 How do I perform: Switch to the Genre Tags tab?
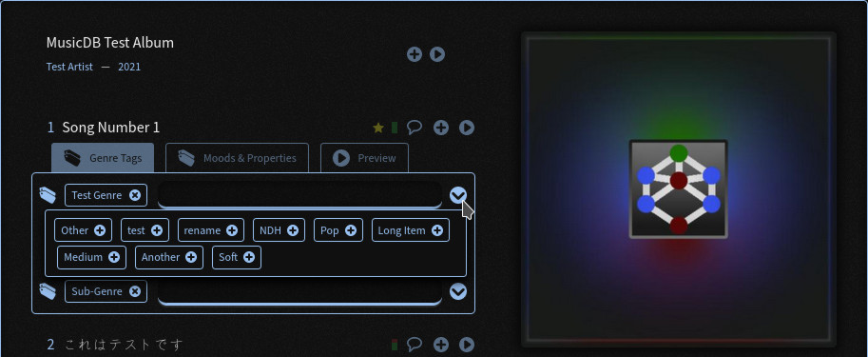(x=103, y=158)
